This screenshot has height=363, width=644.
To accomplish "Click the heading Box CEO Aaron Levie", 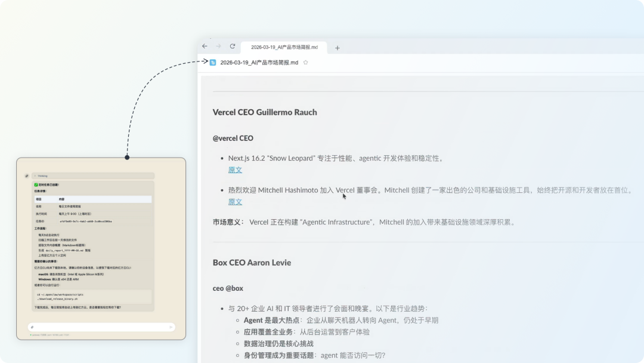I will pyautogui.click(x=252, y=263).
